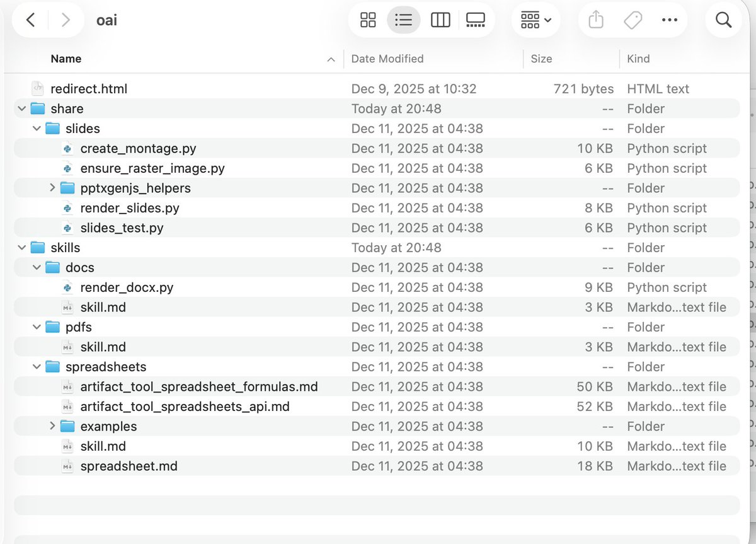Expand the examples folder
The height and width of the screenshot is (544, 756).
pos(52,427)
